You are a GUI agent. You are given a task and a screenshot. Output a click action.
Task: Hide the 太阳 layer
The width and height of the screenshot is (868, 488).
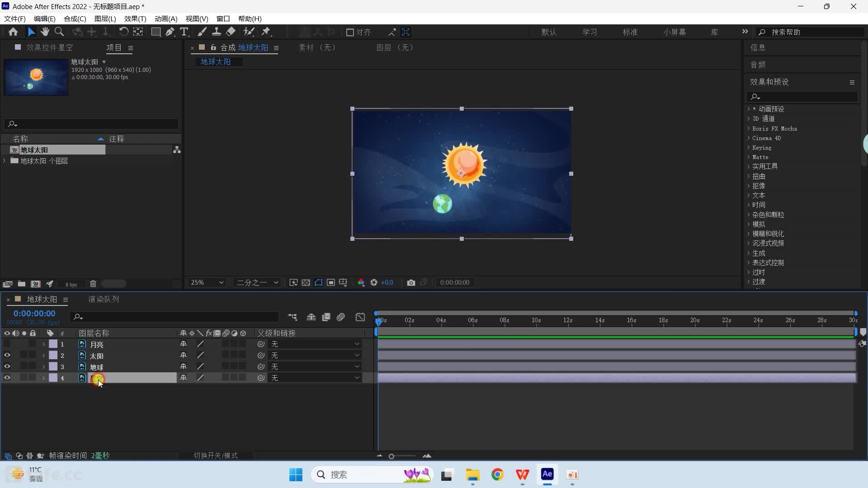[7, 356]
